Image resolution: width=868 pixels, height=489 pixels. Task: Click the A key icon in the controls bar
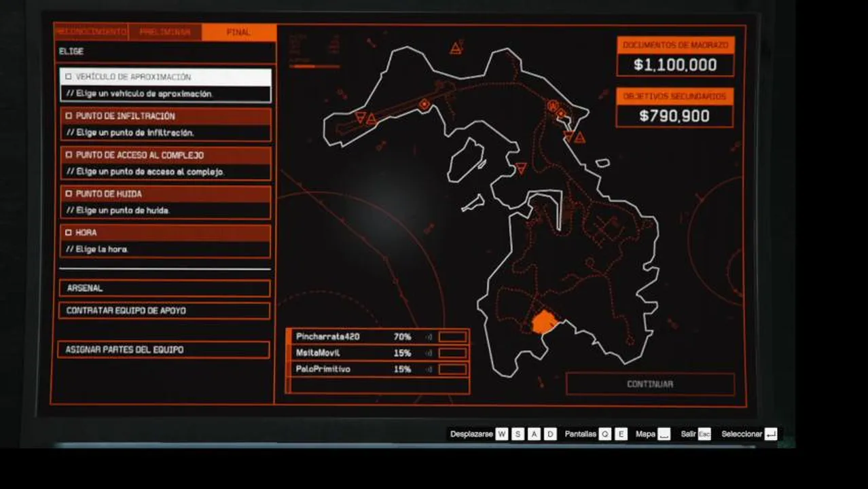coord(534,434)
